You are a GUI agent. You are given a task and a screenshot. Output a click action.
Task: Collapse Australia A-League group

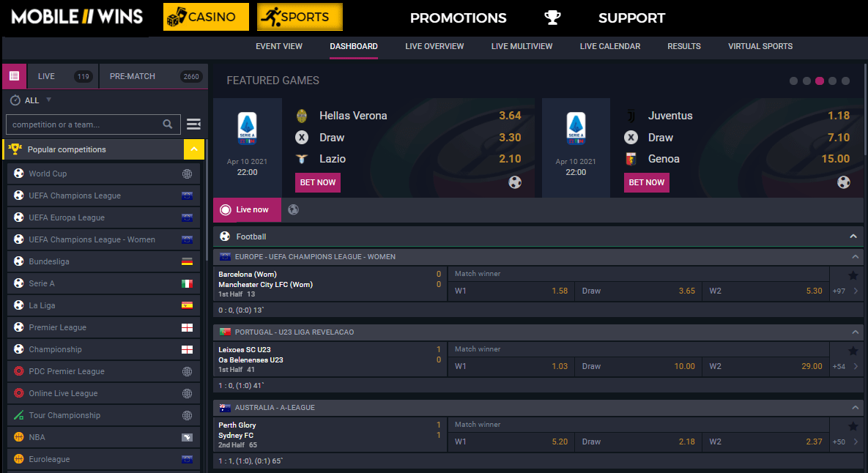tap(856, 408)
